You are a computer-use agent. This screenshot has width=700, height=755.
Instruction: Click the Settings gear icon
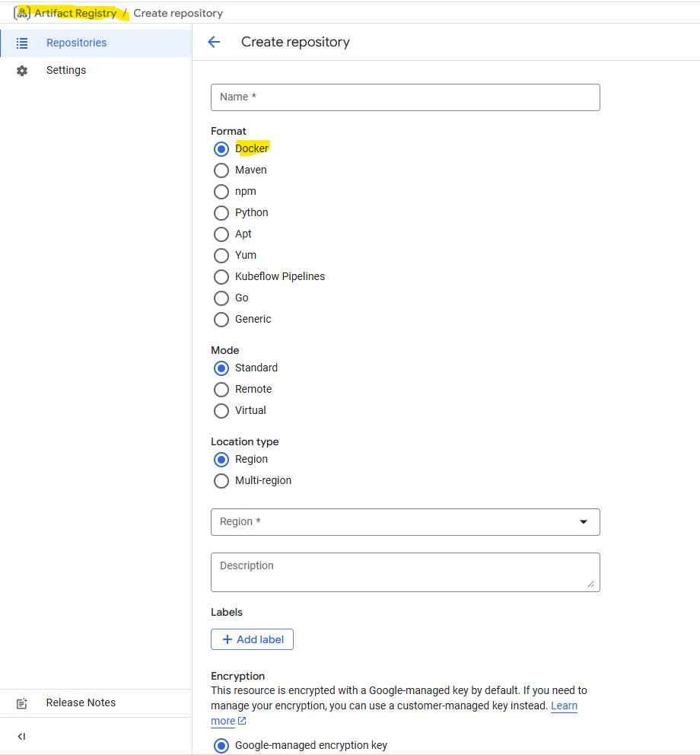coord(22,71)
